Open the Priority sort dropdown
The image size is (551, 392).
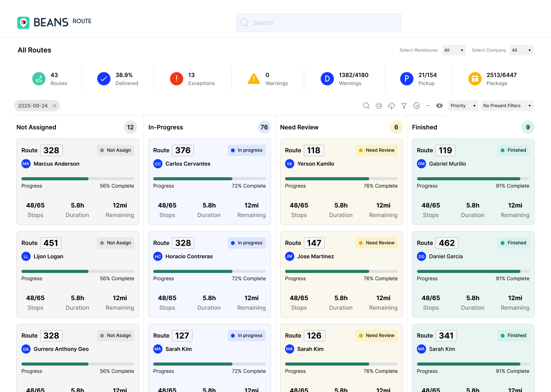coord(463,106)
